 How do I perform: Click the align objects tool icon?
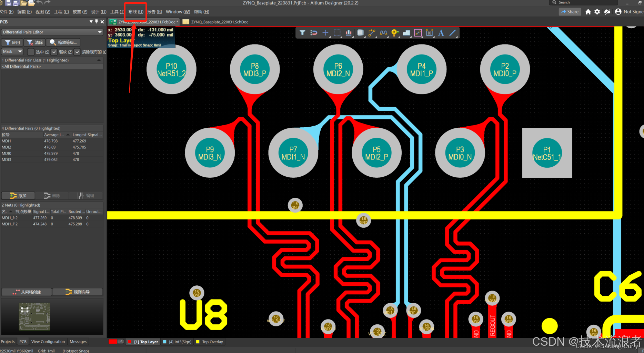(x=349, y=33)
